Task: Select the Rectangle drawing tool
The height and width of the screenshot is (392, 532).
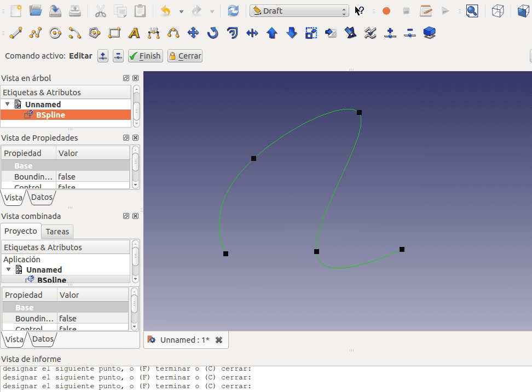Action: [x=114, y=33]
